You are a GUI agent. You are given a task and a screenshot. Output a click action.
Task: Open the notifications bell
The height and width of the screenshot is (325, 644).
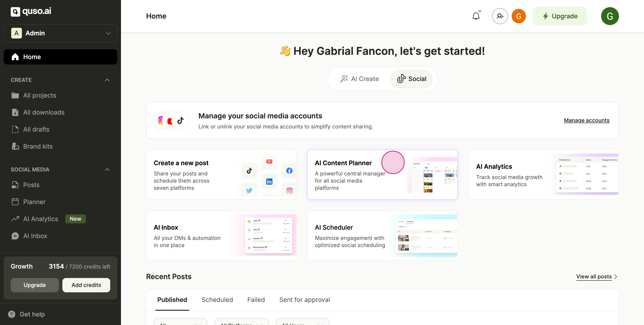[x=476, y=16]
